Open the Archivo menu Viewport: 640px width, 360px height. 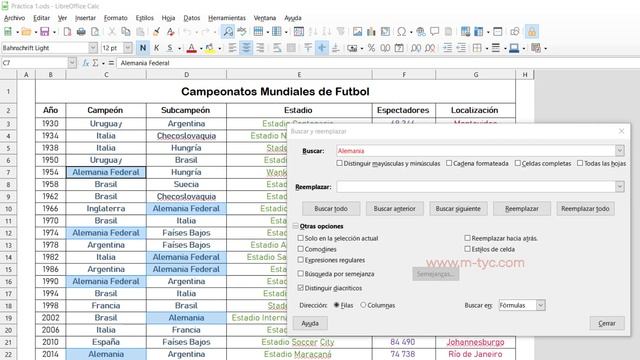click(14, 18)
